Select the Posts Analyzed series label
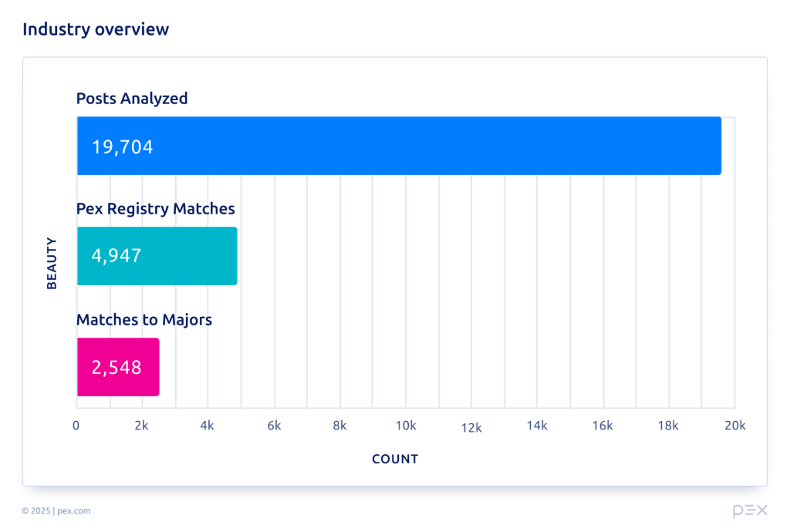The image size is (790, 532). click(132, 99)
